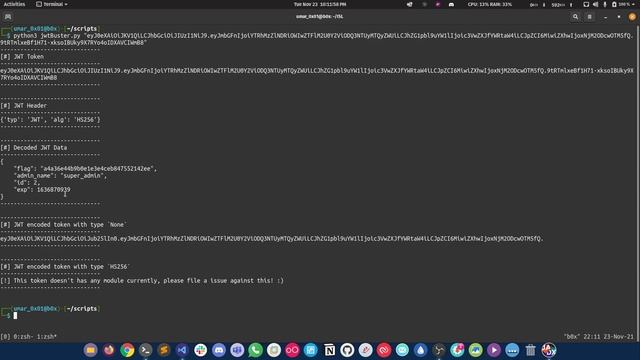
Task: Open Notion from the dock
Action: coord(329,350)
